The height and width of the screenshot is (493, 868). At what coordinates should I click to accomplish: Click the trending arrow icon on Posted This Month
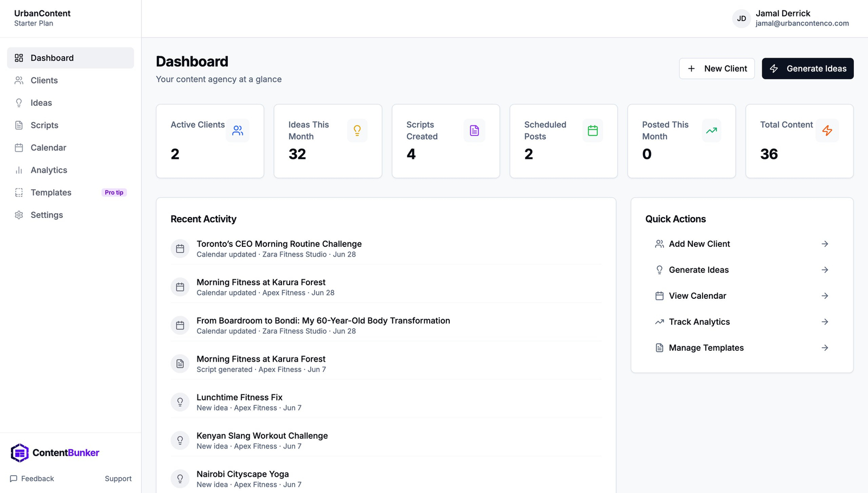711,131
